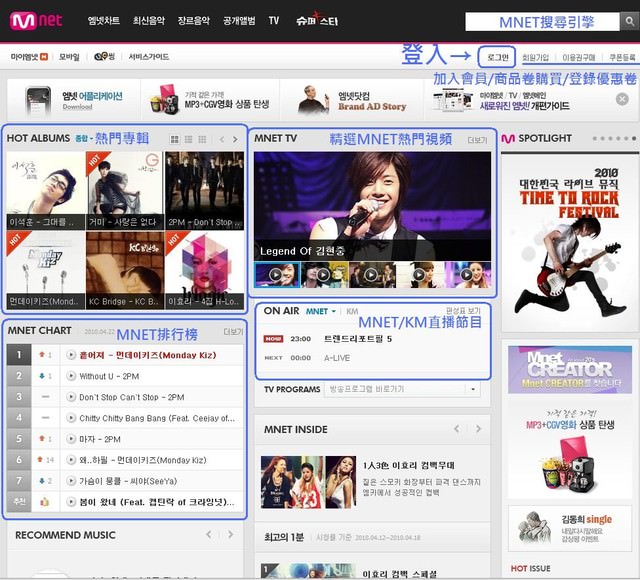Open 먼데이키즈 album cover
Image resolution: width=640 pixels, height=580 pixels.
(46, 270)
